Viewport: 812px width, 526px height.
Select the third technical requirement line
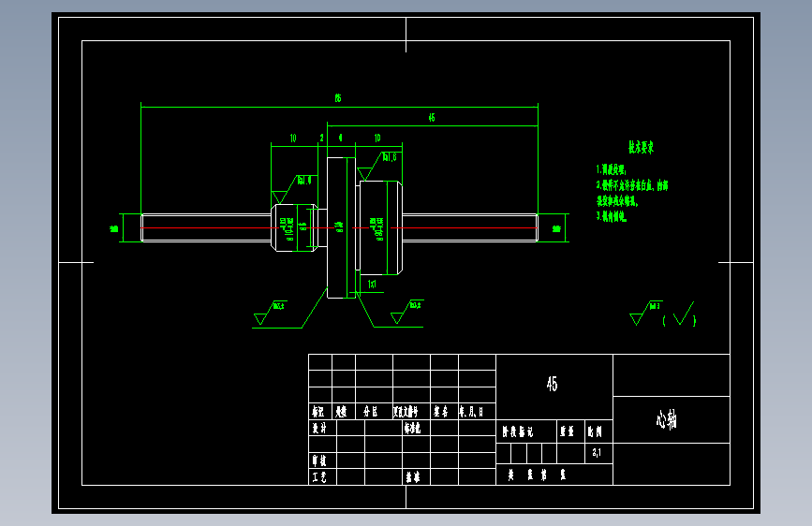[x=611, y=216]
